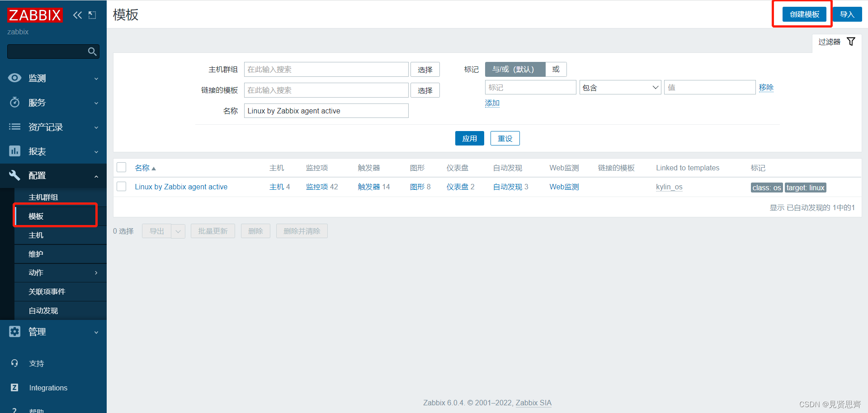
Task: Click 选择 next to 主机群组
Action: coord(425,70)
